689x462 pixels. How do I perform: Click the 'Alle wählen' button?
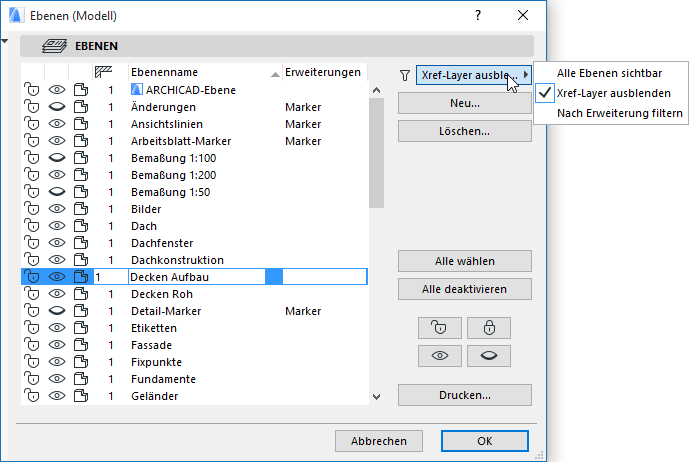point(464,262)
